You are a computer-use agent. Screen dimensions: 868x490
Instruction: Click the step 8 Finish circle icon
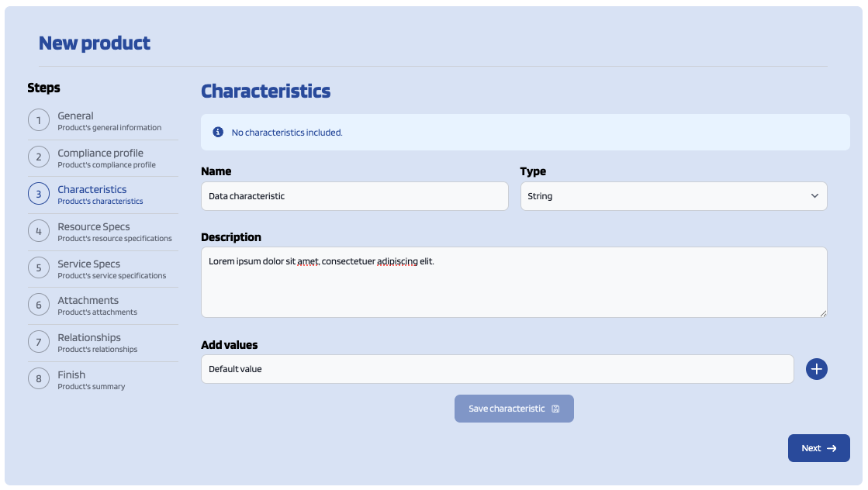pos(39,379)
